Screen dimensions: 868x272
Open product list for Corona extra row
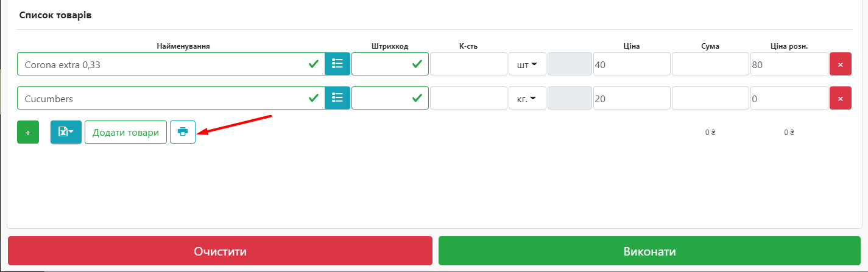337,64
